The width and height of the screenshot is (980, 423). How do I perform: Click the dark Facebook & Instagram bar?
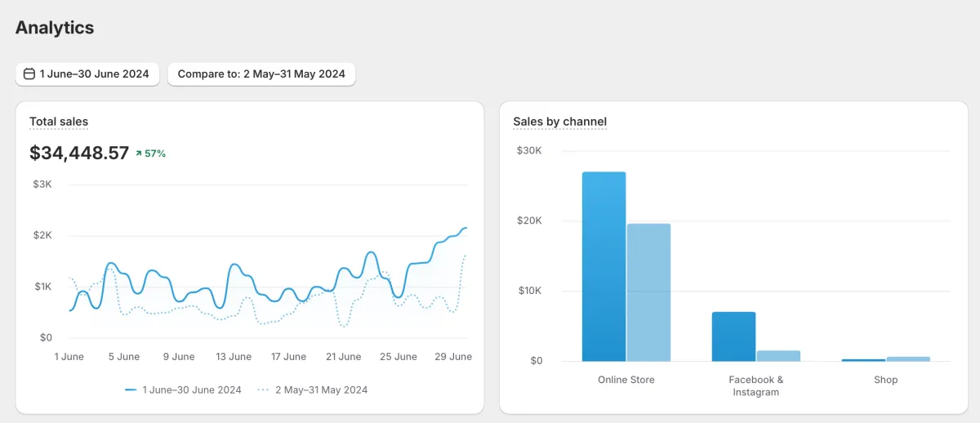733,336
